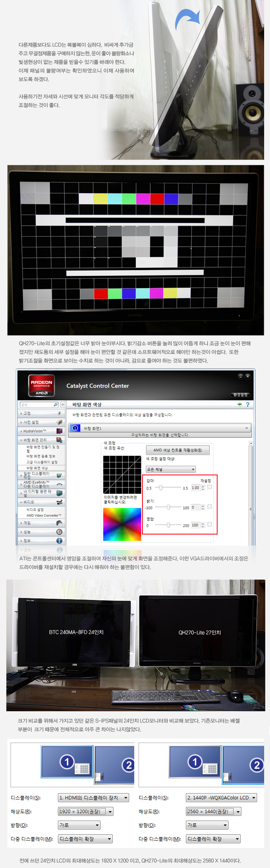Collapse the sidebar with the double-chevron icon
This screenshot has width=270, height=868.
(63, 404)
